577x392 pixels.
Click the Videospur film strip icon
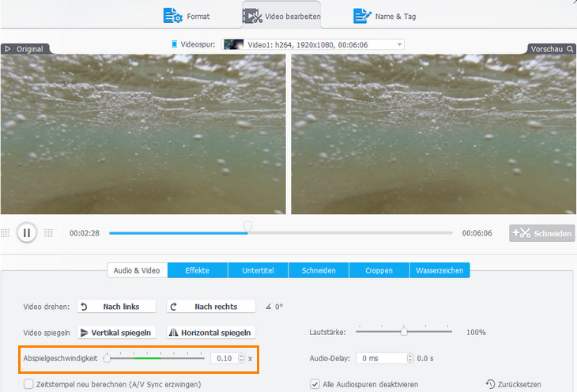175,44
